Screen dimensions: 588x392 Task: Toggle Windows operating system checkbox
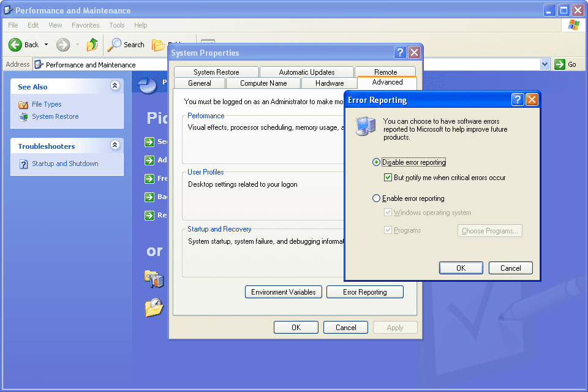pyautogui.click(x=388, y=213)
